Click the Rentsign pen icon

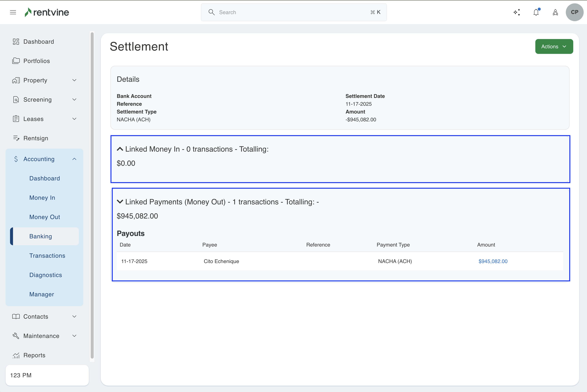pos(16,138)
